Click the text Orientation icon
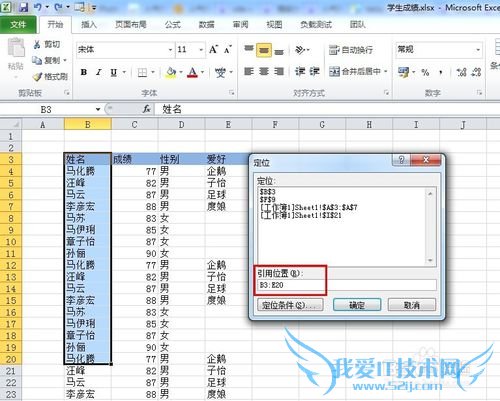 [300, 50]
